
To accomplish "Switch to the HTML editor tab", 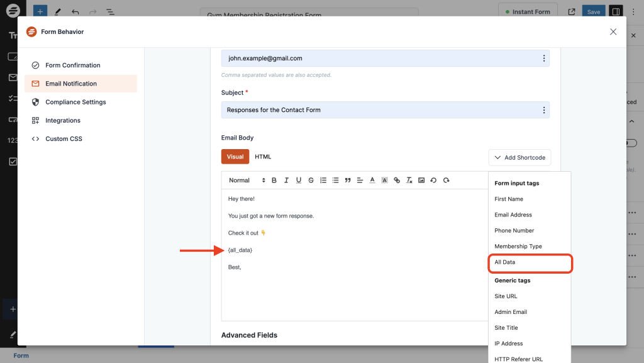I will pos(263,157).
